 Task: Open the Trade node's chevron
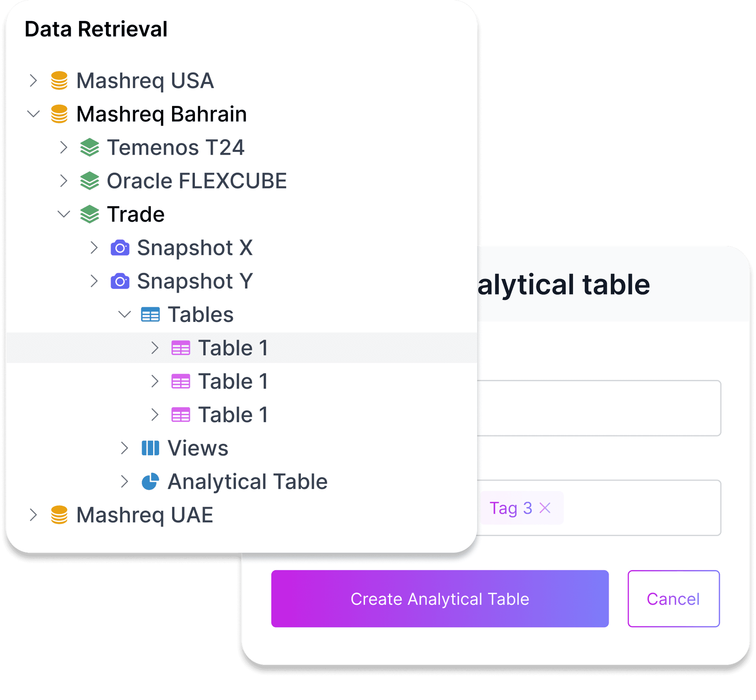pos(64,214)
